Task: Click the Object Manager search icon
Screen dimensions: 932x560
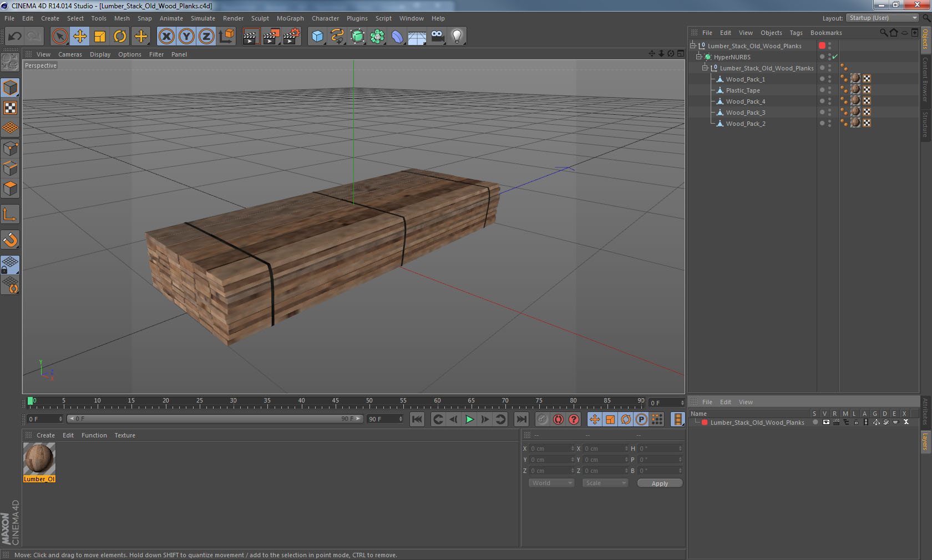Action: [x=883, y=33]
